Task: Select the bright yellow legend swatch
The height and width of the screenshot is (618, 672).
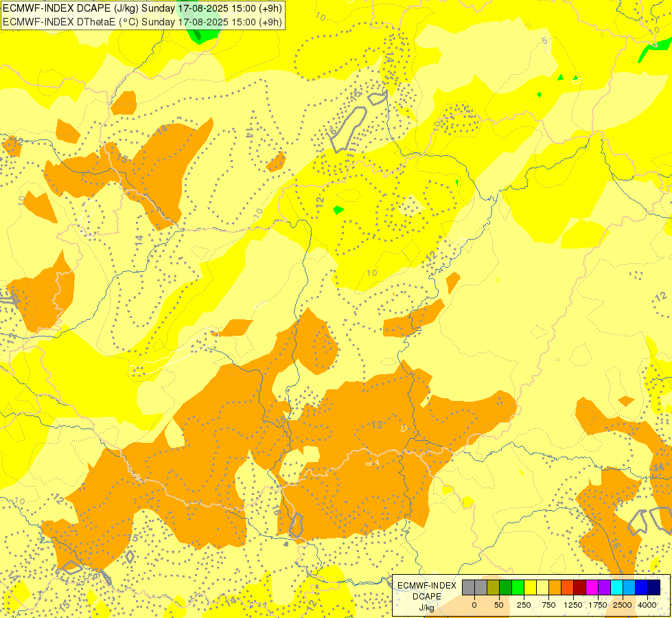Action: tap(530, 588)
